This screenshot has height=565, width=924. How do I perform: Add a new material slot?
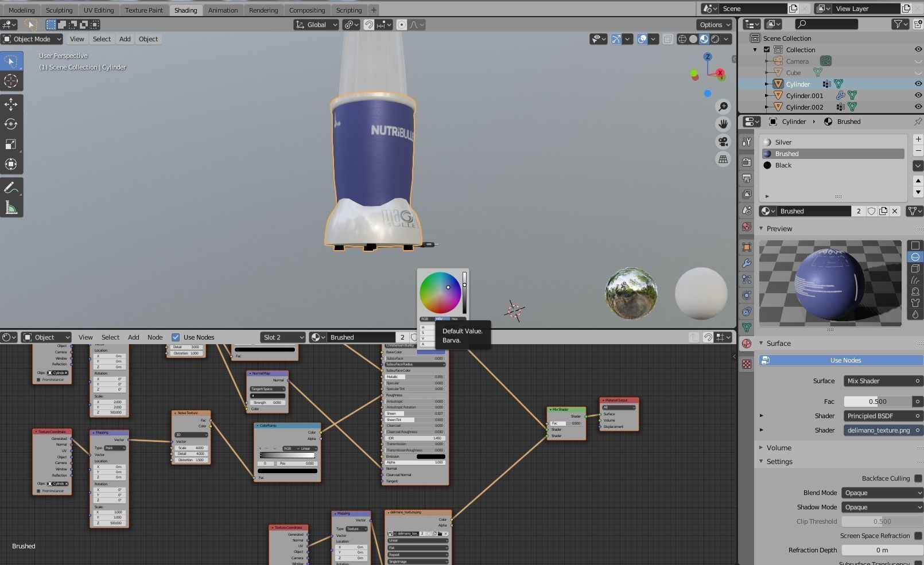(x=918, y=139)
